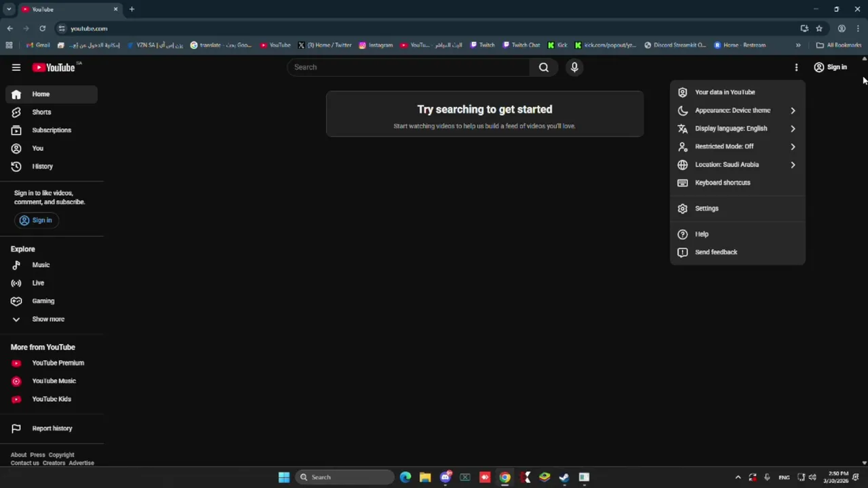This screenshot has width=868, height=488.
Task: Start voice search with the microphone
Action: 574,67
